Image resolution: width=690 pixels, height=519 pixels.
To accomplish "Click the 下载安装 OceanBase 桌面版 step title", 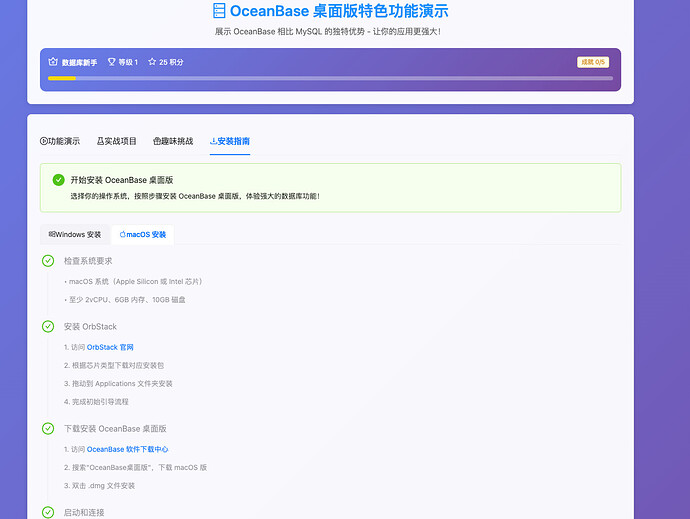I will click(115, 429).
